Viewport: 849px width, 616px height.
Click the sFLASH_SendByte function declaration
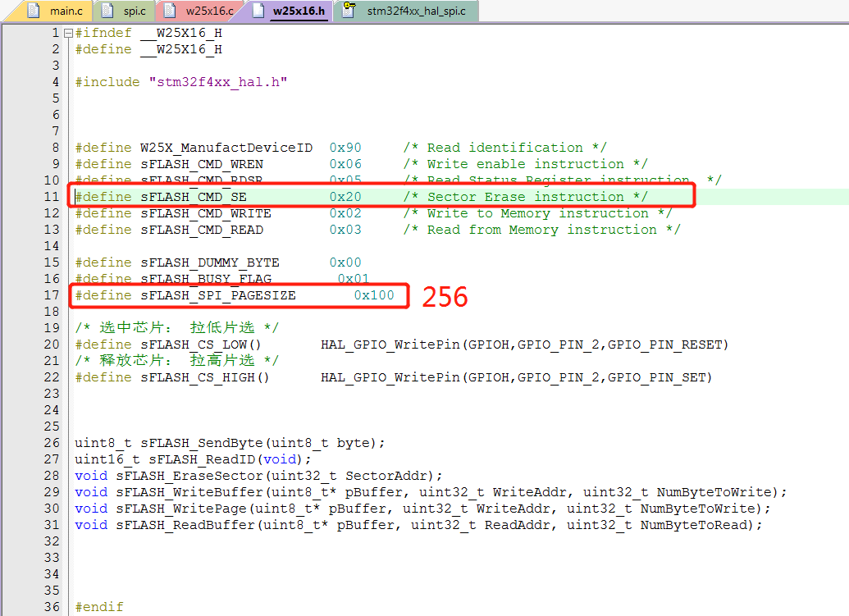point(230,443)
